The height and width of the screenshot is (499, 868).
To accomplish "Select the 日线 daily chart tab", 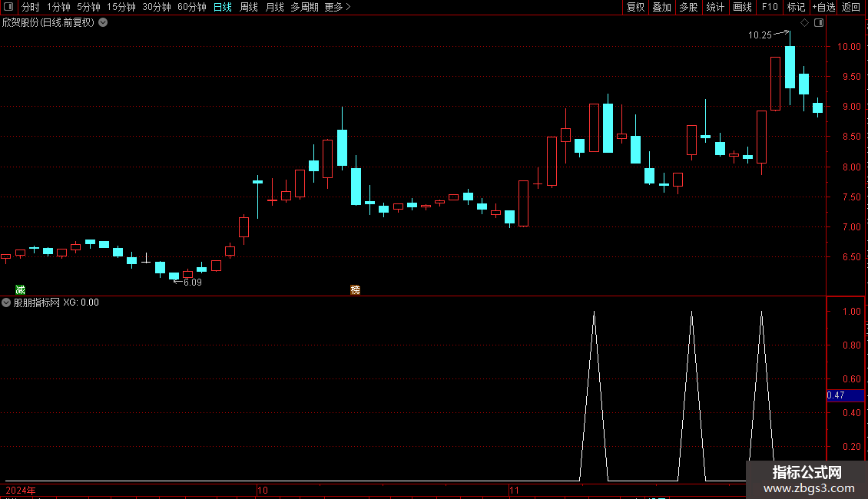I will [223, 7].
